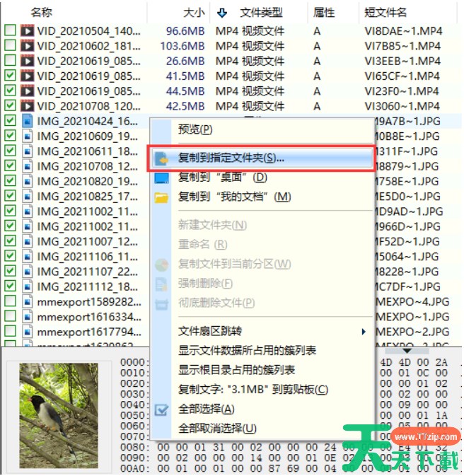Screen dimensions: 464x476
Task: Click short name VI65CF~1.MP4
Action: pos(402,76)
